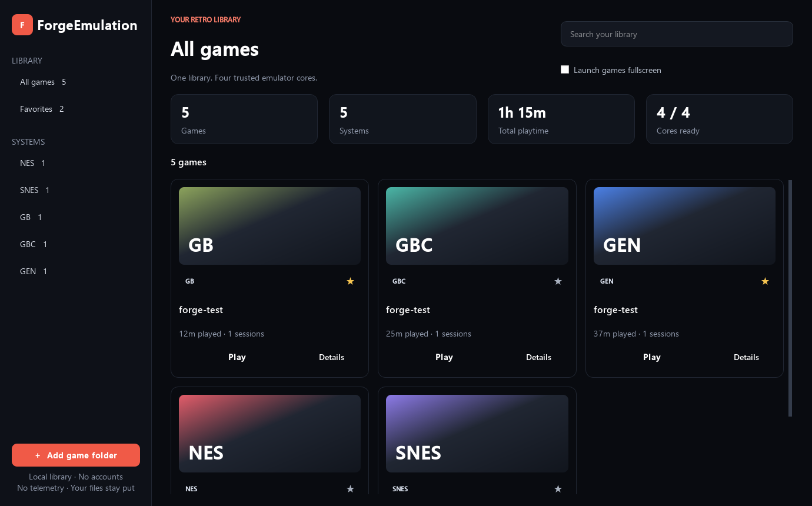The image size is (812, 506).
Task: Click the Systems count stat card
Action: pos(402,119)
